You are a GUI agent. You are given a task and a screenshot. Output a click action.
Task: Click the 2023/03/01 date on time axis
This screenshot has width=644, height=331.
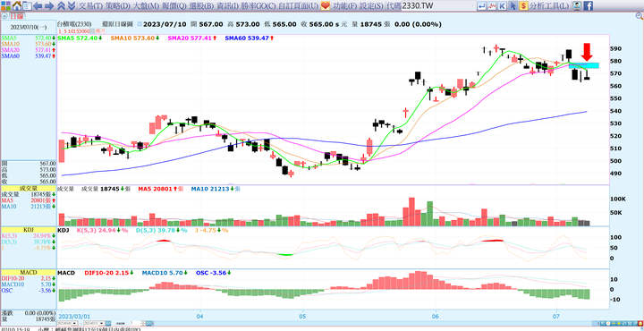pos(74,316)
